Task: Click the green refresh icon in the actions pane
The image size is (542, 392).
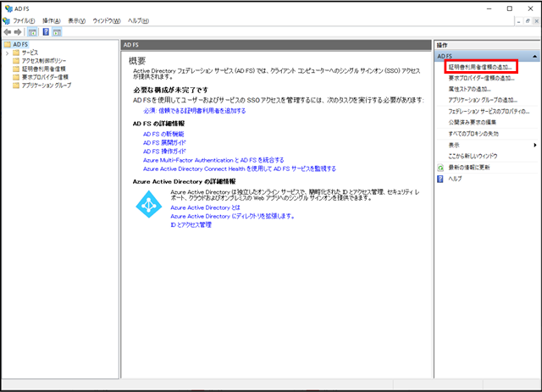Action: tap(440, 168)
